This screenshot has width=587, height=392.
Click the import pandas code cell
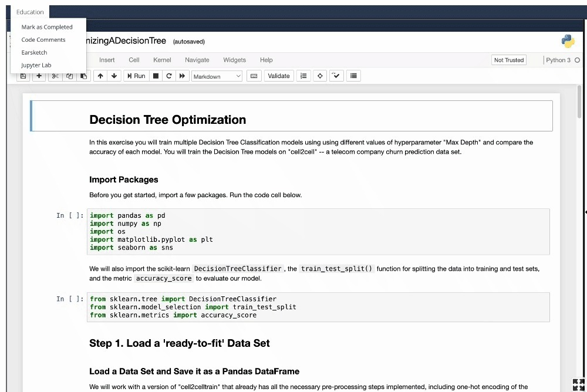(318, 232)
